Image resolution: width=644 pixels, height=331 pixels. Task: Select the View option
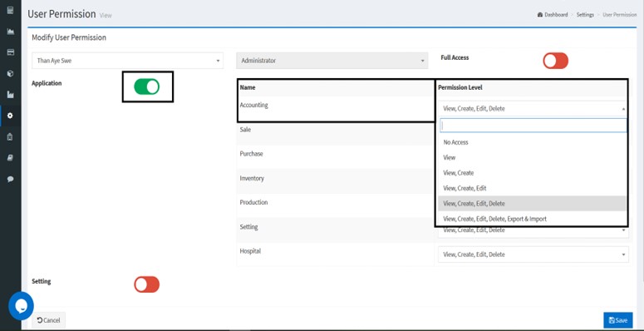533,157
